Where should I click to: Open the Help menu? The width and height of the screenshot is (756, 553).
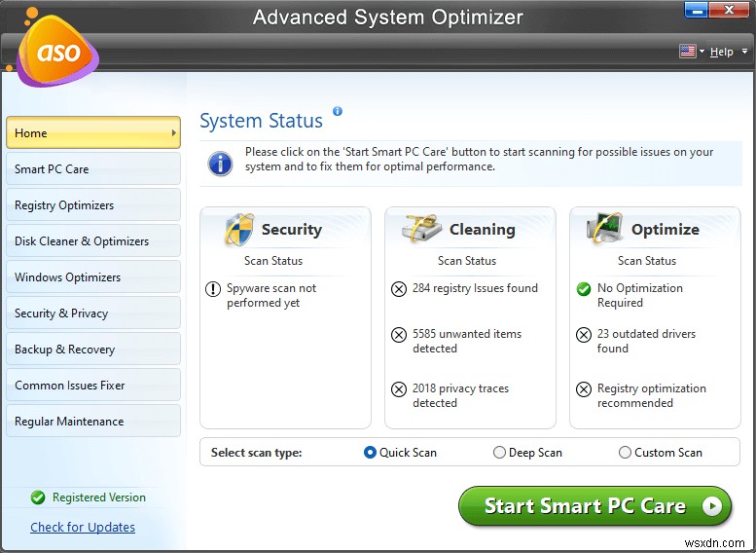pyautogui.click(x=721, y=52)
